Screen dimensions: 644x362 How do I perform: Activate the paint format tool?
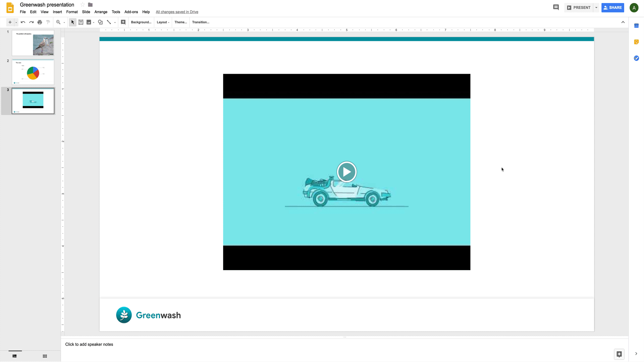coord(48,22)
